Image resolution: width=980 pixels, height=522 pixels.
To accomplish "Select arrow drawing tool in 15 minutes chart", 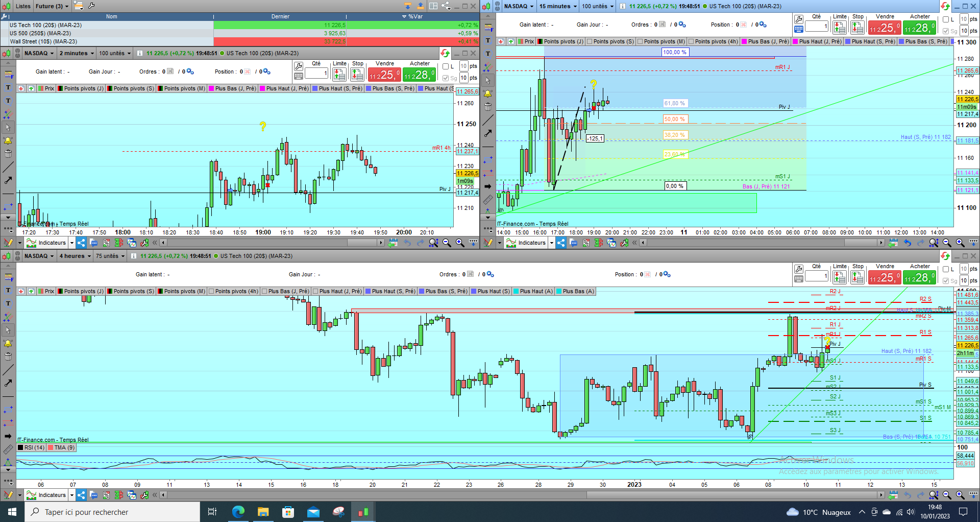I will click(488, 133).
